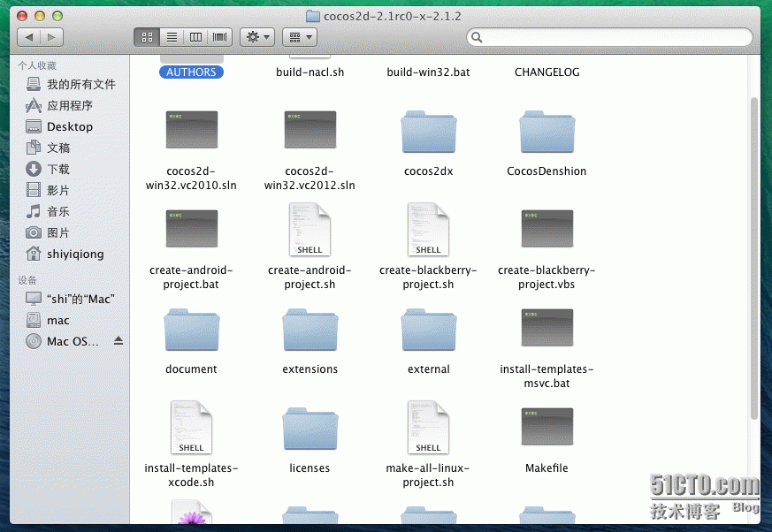Select the create-blackberry-project.vbs icon

[547, 228]
